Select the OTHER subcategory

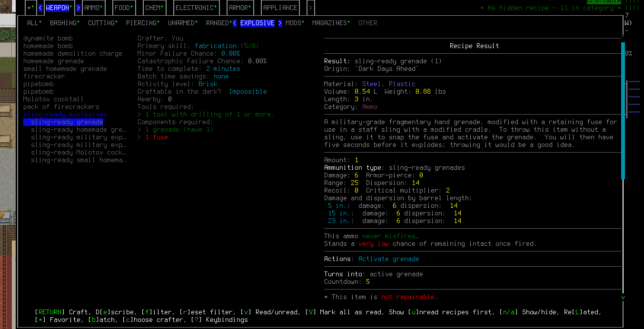[368, 23]
